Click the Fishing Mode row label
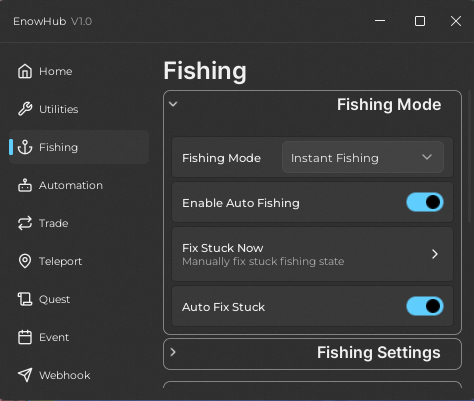 click(221, 158)
